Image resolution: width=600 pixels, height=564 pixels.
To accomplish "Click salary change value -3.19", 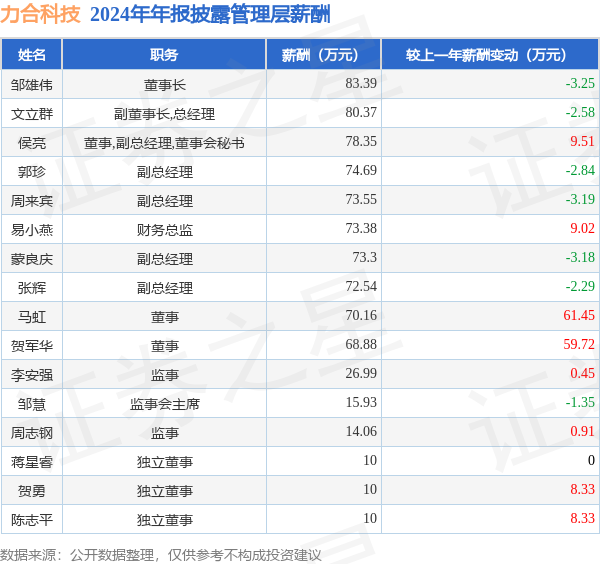I will pyautogui.click(x=580, y=199).
